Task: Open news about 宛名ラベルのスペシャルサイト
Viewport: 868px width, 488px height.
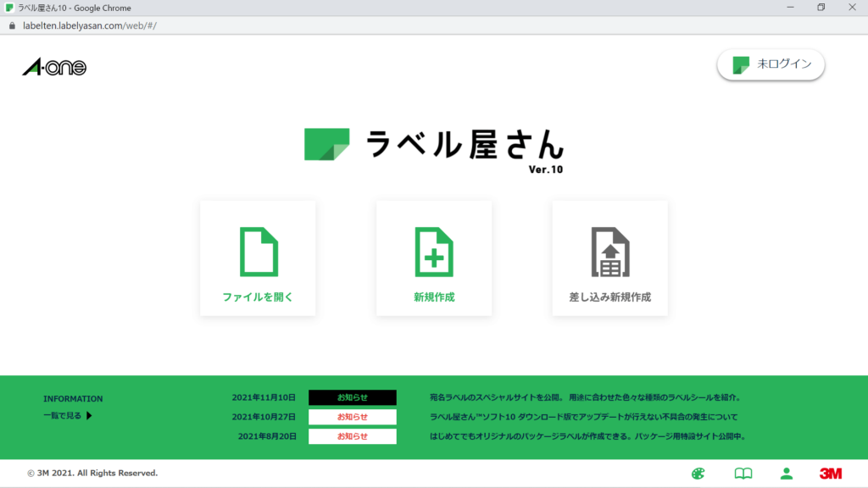Action: (x=585, y=397)
